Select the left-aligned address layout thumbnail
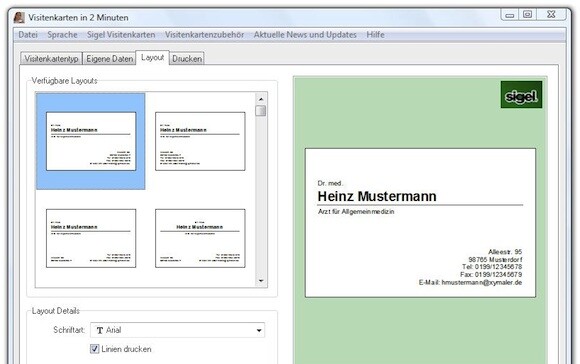Screen dimensions: 580x364 tap(200, 141)
